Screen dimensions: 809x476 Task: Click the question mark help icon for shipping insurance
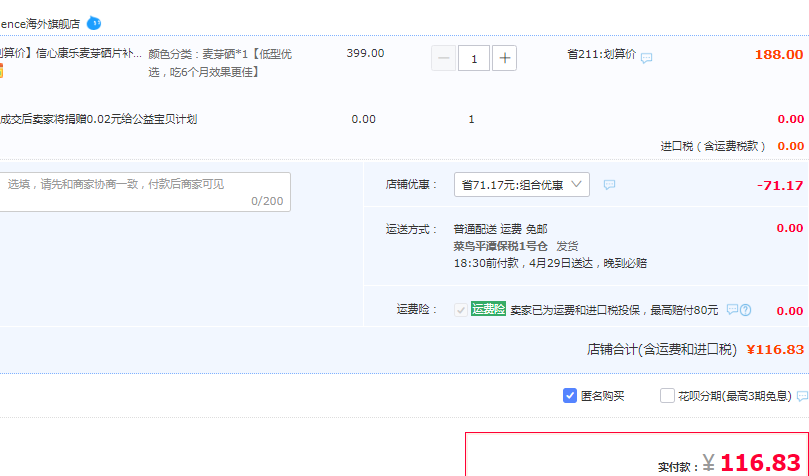[x=746, y=310]
